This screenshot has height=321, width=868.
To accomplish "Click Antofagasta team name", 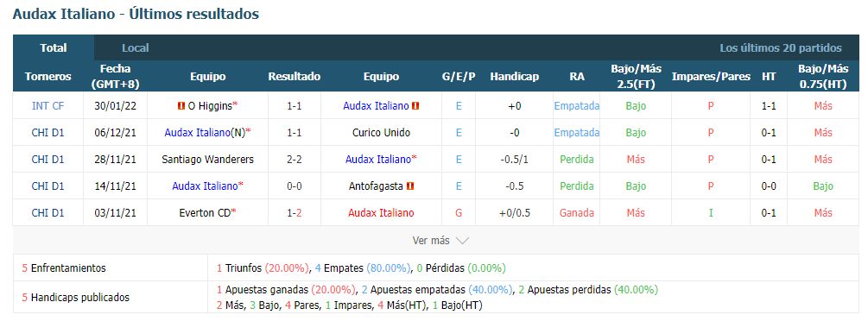I will pos(376,186).
